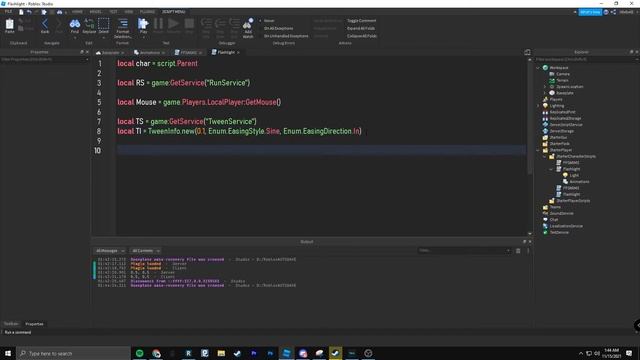Screen dimensions: 640x360
Task: Select the Light object under Flashlight
Action: pyautogui.click(x=574, y=175)
